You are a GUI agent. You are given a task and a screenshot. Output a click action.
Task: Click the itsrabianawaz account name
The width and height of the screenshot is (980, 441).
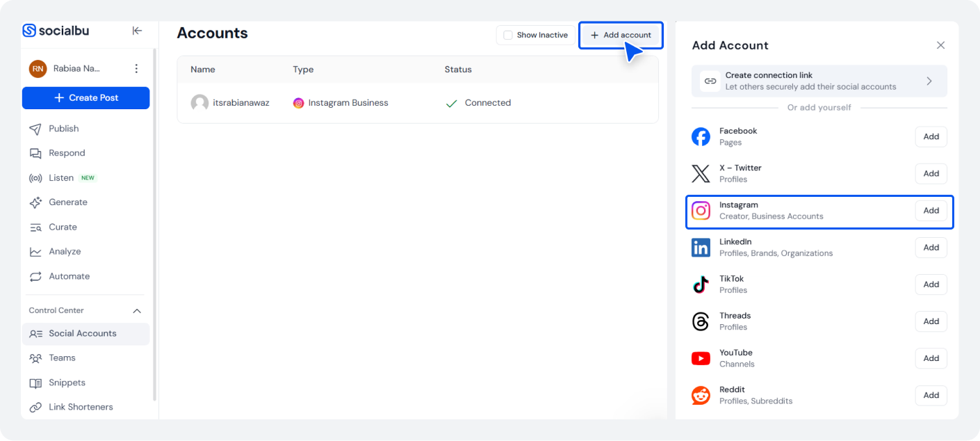[242, 103]
